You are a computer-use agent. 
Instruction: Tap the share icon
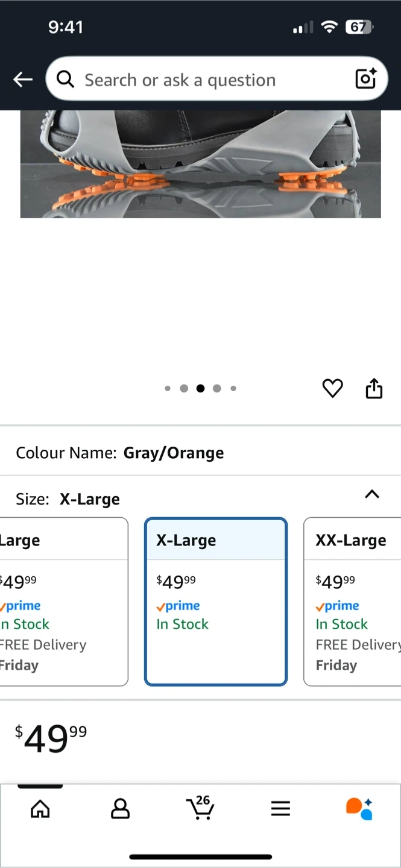click(374, 388)
